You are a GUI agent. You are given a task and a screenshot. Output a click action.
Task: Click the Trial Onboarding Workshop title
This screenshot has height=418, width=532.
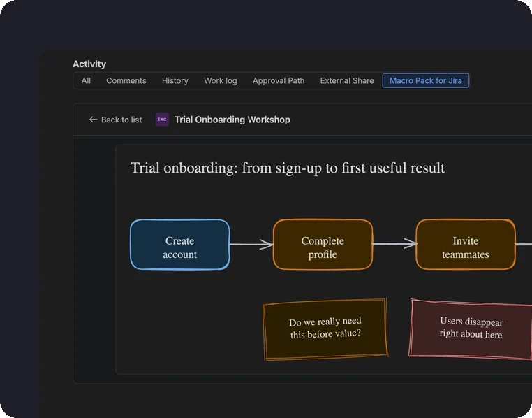[x=232, y=120]
